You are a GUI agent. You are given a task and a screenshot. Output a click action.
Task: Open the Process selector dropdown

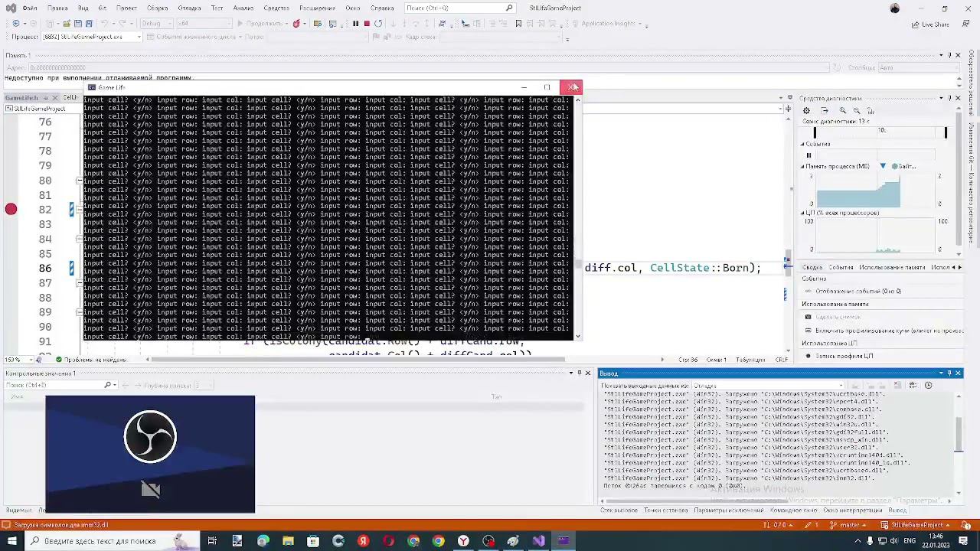(92, 37)
